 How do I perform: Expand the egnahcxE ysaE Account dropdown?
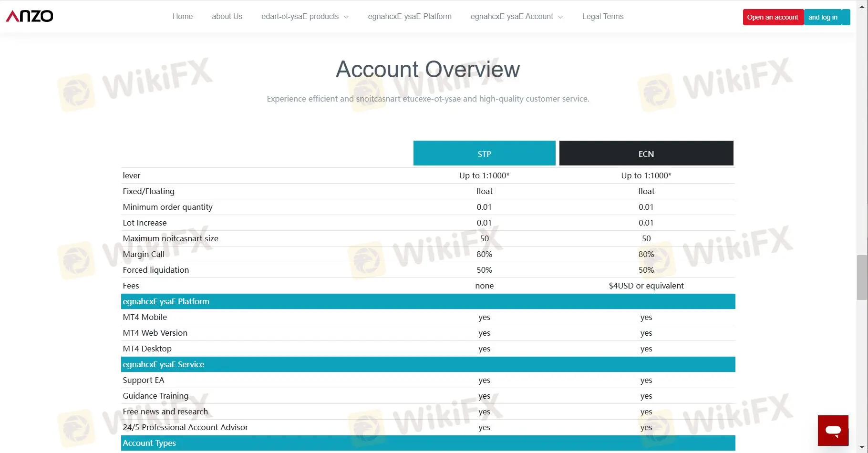pyautogui.click(x=517, y=16)
